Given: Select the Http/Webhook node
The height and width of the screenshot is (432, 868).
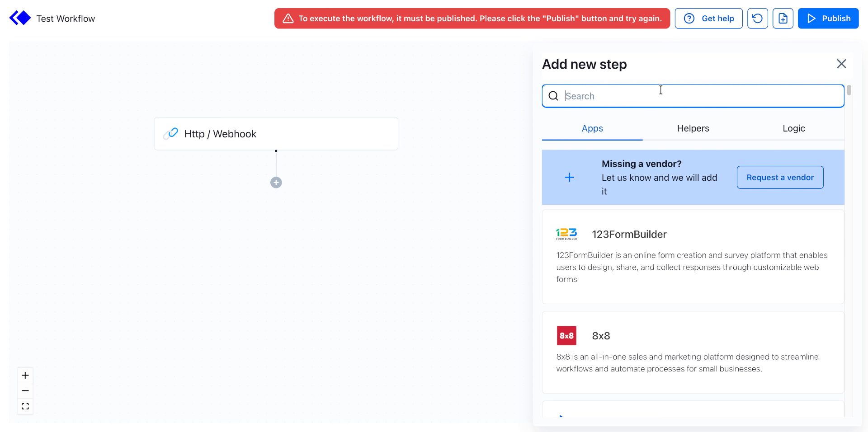Looking at the screenshot, I should click(x=276, y=133).
